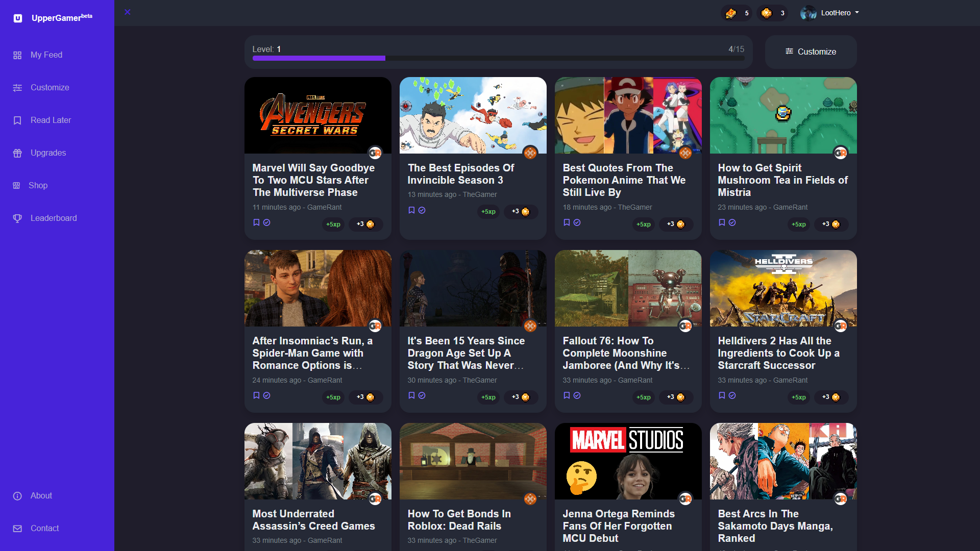The height and width of the screenshot is (551, 980).
Task: Open the LootHero user dropdown
Action: [840, 13]
